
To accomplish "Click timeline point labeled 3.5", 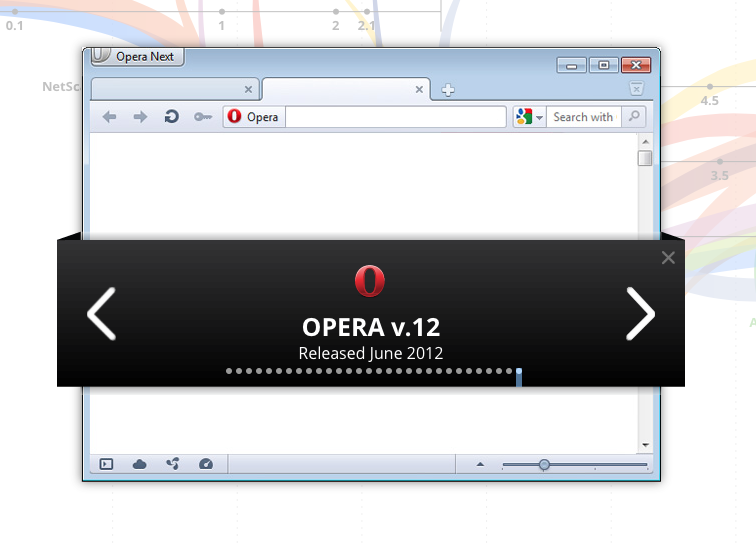I will 720,161.
